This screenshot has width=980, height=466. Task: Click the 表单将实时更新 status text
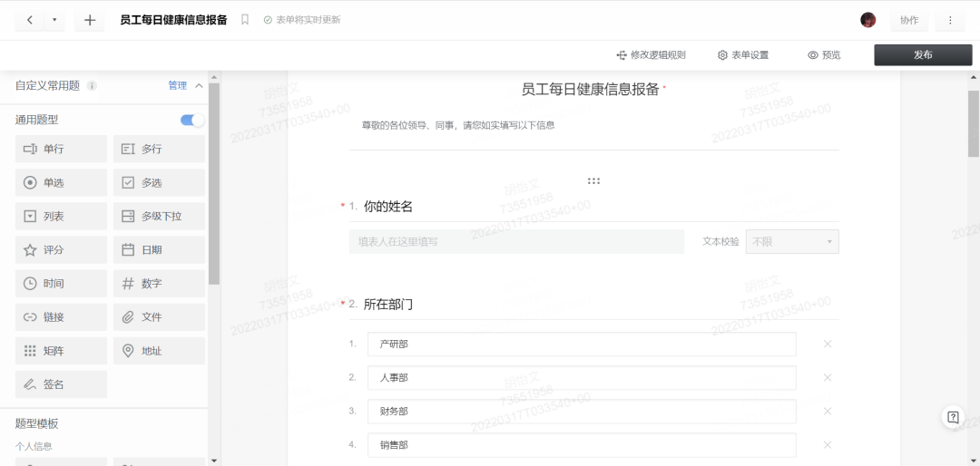pyautogui.click(x=308, y=20)
